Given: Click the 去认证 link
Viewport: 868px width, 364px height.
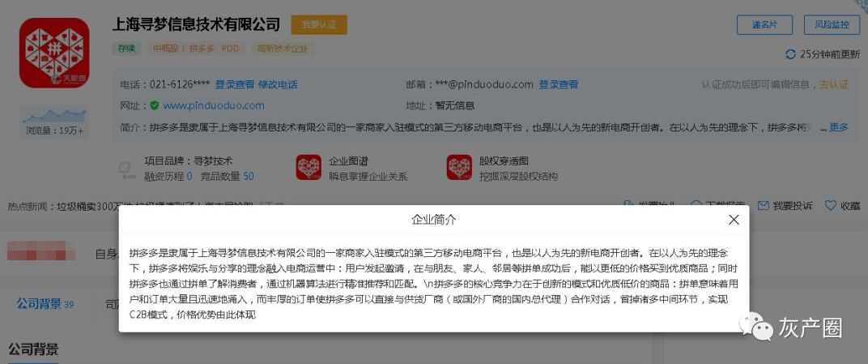Looking at the screenshot, I should click(x=834, y=85).
